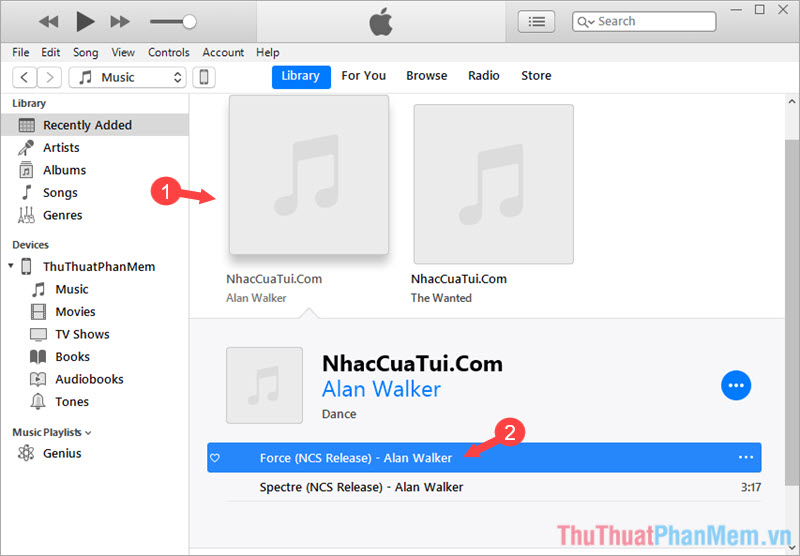Open the search magnifier options dropdown
This screenshot has width=800, height=556.
coord(586,22)
